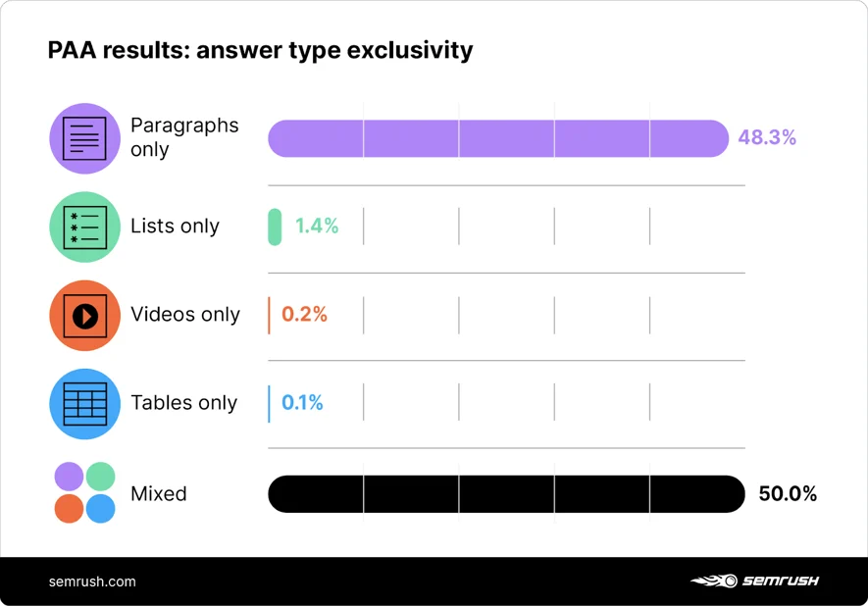The width and height of the screenshot is (868, 606).
Task: Click the blue Tables only grid icon
Action: 84,403
